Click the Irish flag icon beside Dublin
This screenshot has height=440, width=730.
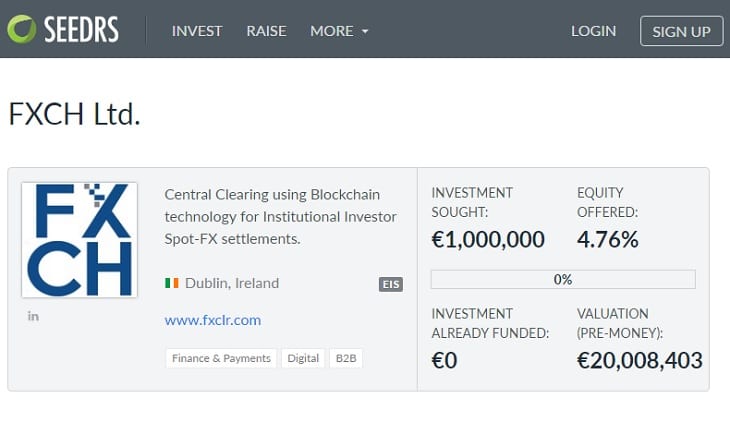172,283
